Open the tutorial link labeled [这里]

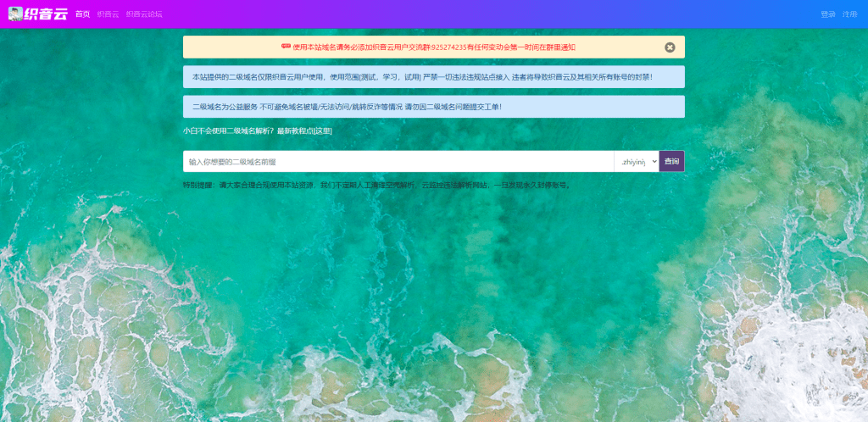(x=322, y=131)
